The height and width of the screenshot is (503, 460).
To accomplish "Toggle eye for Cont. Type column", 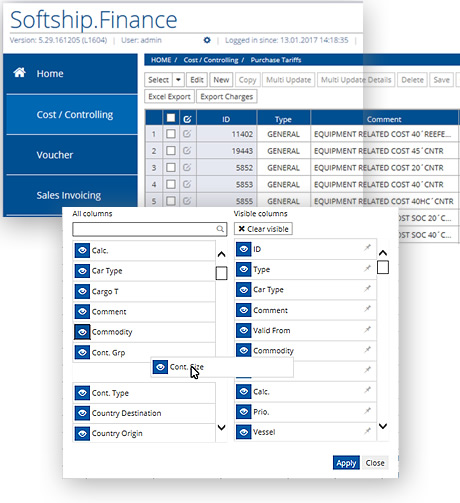I will [x=82, y=393].
